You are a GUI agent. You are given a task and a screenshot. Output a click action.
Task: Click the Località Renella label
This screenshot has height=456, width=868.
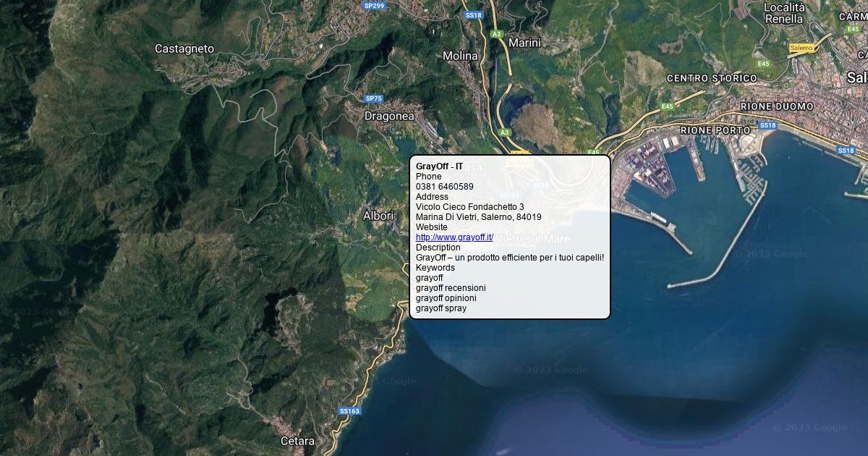784,13
